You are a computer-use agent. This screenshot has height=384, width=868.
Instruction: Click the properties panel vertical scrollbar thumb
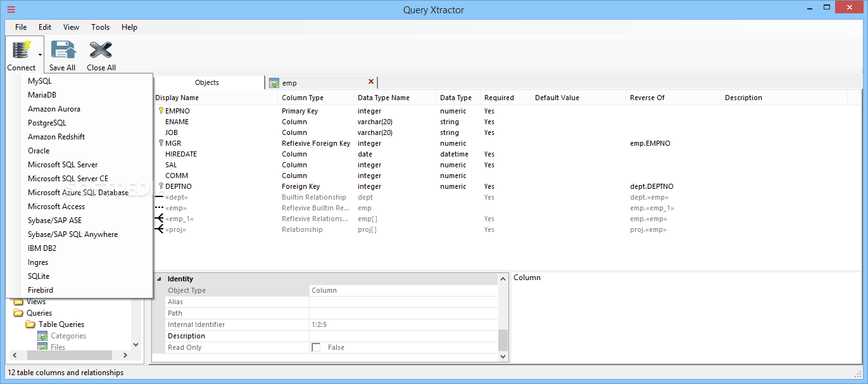503,340
